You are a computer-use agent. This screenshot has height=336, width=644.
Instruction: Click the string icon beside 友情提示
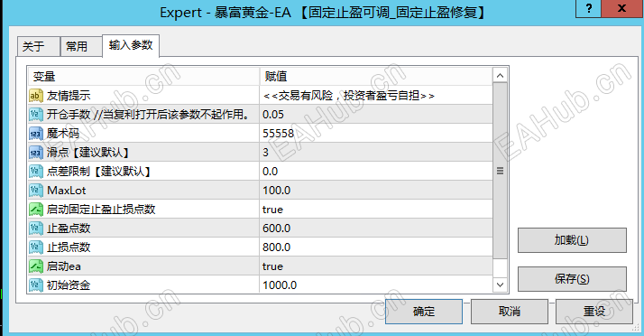pyautogui.click(x=36, y=96)
